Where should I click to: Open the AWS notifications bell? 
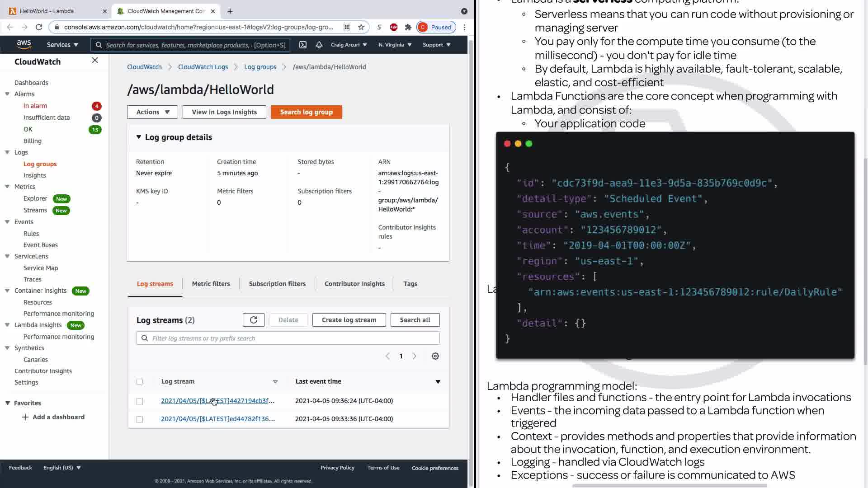[x=319, y=45]
